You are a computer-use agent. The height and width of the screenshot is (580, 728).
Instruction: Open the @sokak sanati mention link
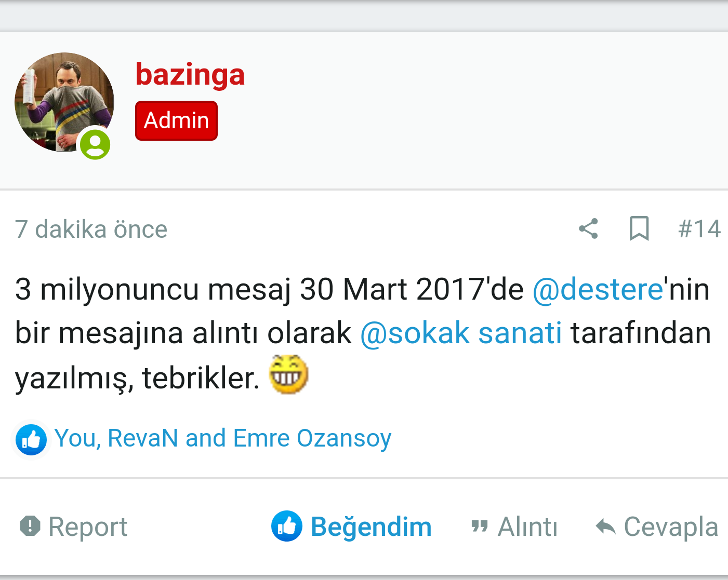coord(461,333)
